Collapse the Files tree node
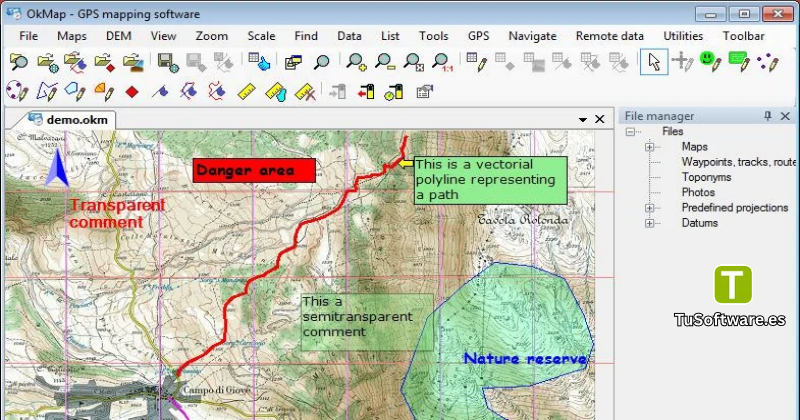Image resolution: width=800 pixels, height=420 pixels. coord(631,132)
